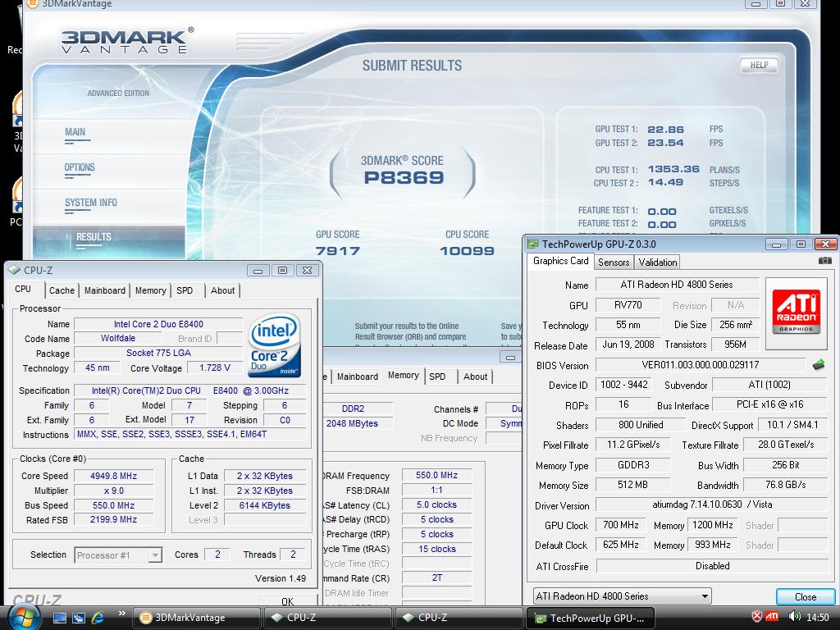
Task: Click the GPU-Z screenshot camera icon
Action: [x=824, y=261]
